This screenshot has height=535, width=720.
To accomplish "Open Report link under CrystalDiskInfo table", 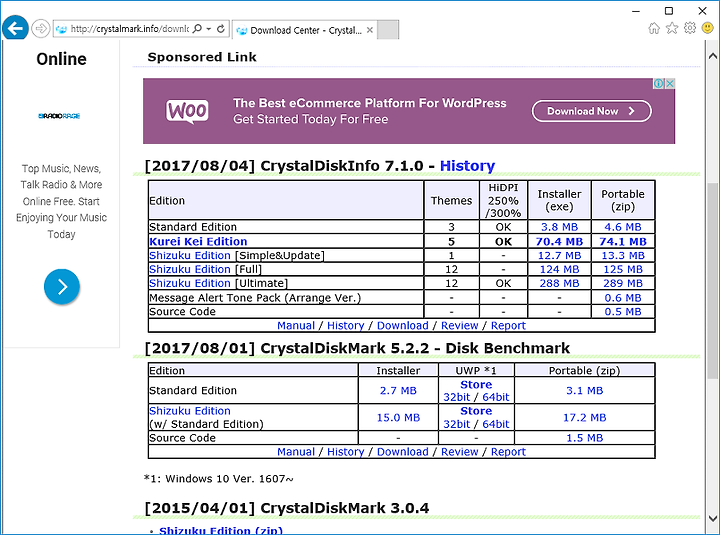I will pos(508,326).
